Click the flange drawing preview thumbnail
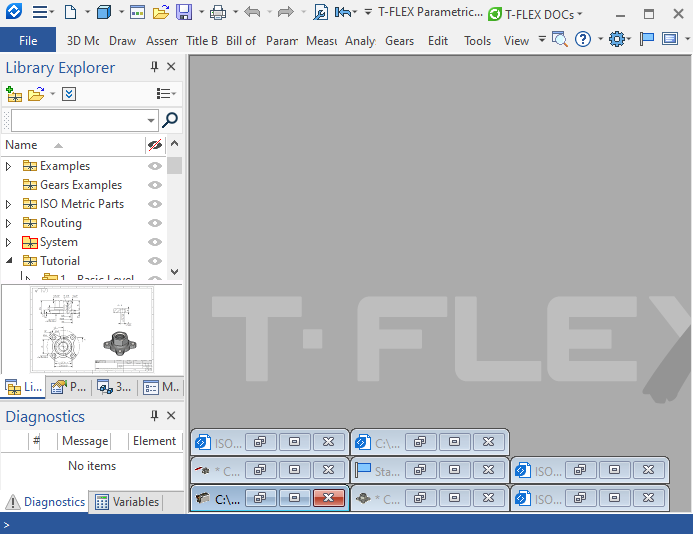 [92, 330]
